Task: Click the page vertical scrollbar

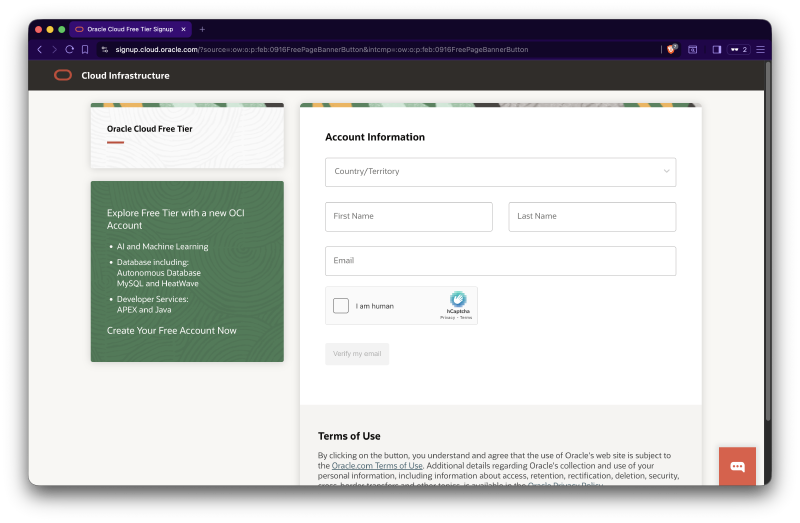Action: [x=768, y=240]
